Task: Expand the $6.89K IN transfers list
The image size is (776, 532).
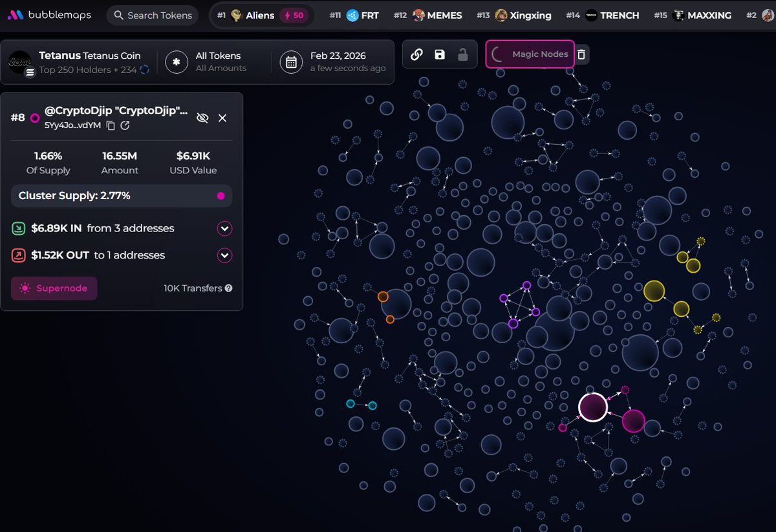Action: click(x=224, y=228)
